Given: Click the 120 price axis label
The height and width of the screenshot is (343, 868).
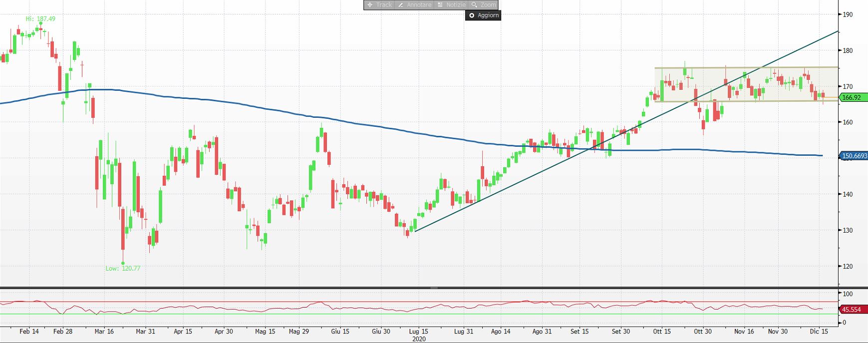Looking at the screenshot, I should tap(847, 267).
